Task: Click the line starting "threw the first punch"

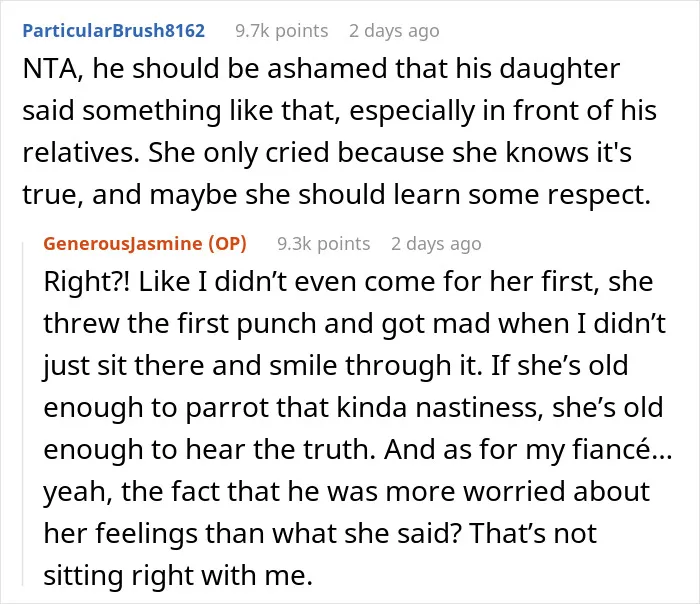Action: 354,324
